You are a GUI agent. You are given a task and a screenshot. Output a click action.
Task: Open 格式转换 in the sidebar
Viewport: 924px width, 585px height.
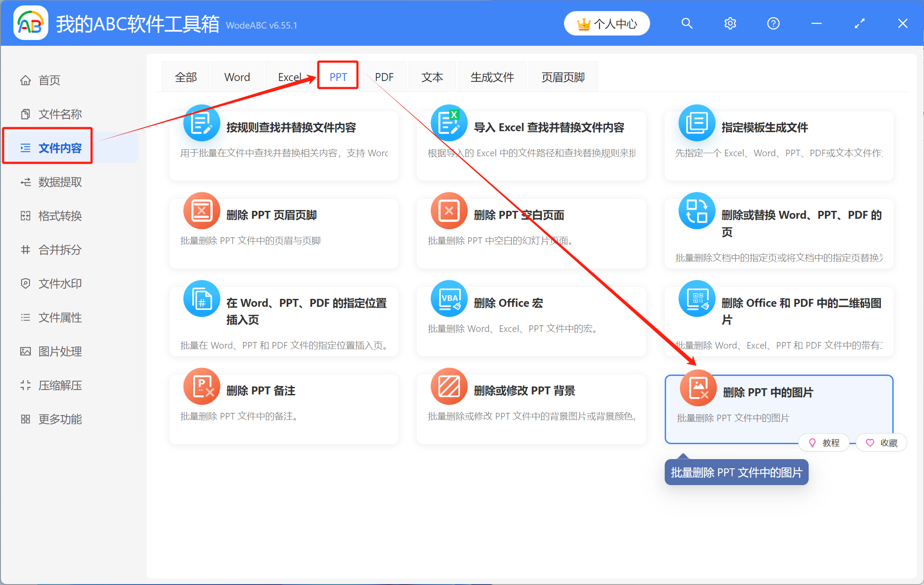click(x=60, y=216)
